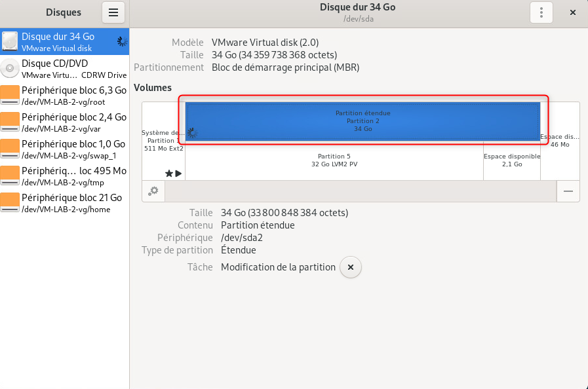Click the minus button to delete partition

(x=568, y=191)
